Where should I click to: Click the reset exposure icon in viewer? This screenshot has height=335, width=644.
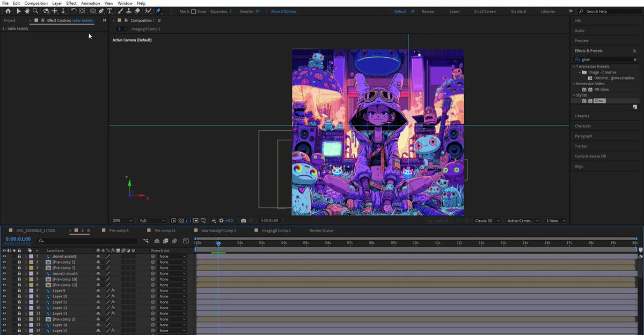[221, 220]
